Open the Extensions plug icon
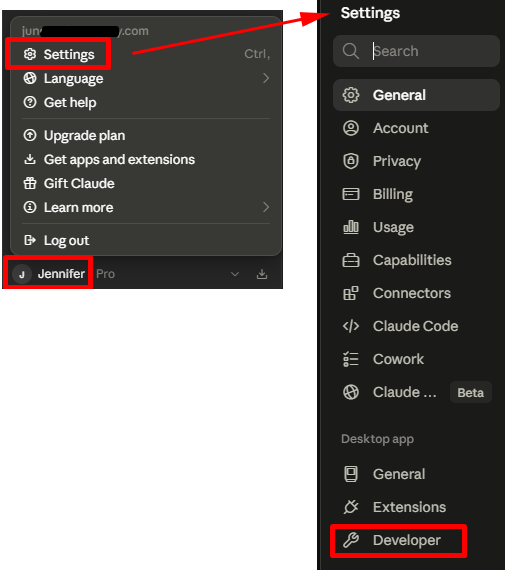 coord(351,507)
